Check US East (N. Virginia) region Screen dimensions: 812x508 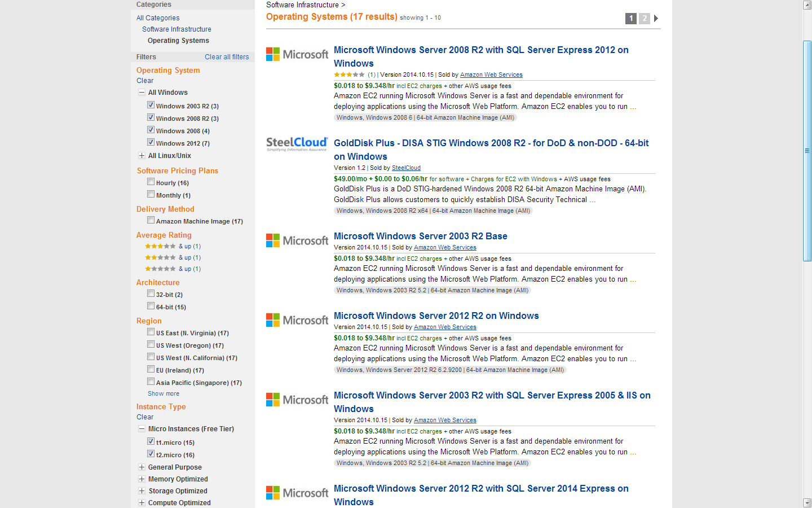[151, 332]
